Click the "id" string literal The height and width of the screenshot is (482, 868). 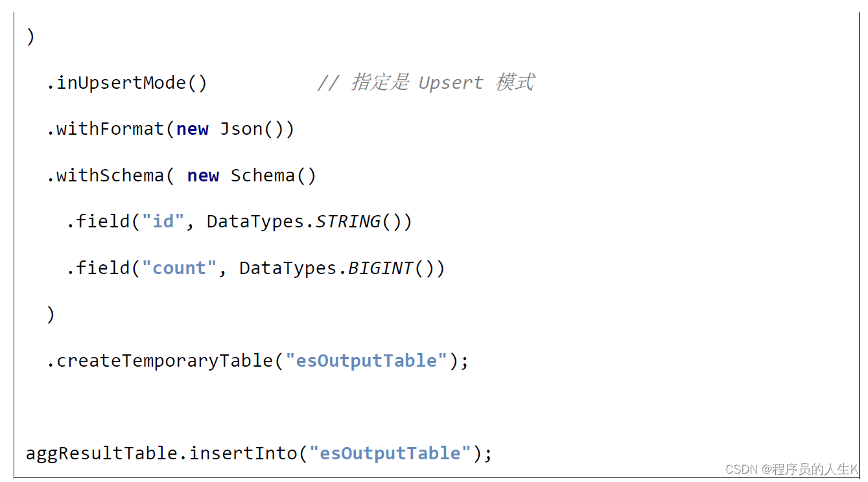pyautogui.click(x=163, y=222)
